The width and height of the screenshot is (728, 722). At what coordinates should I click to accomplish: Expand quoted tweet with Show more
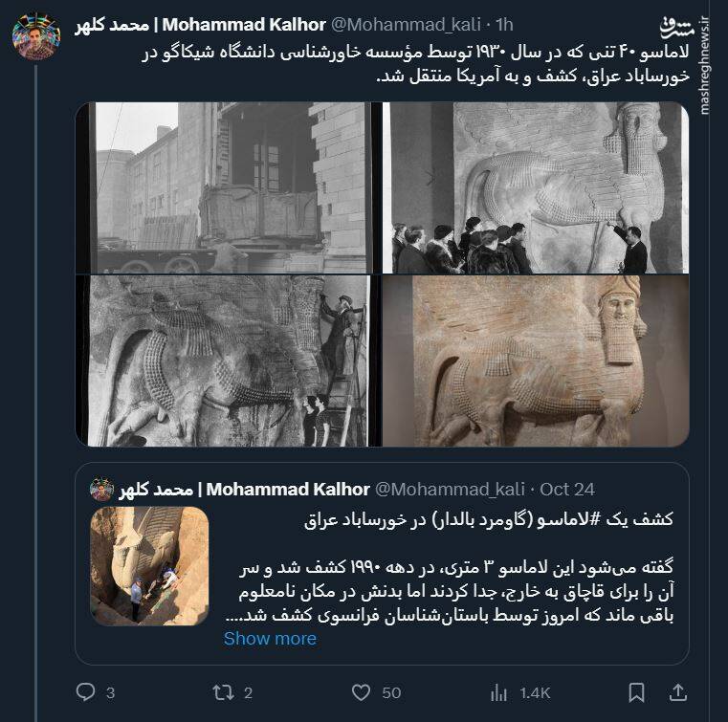coord(270,639)
